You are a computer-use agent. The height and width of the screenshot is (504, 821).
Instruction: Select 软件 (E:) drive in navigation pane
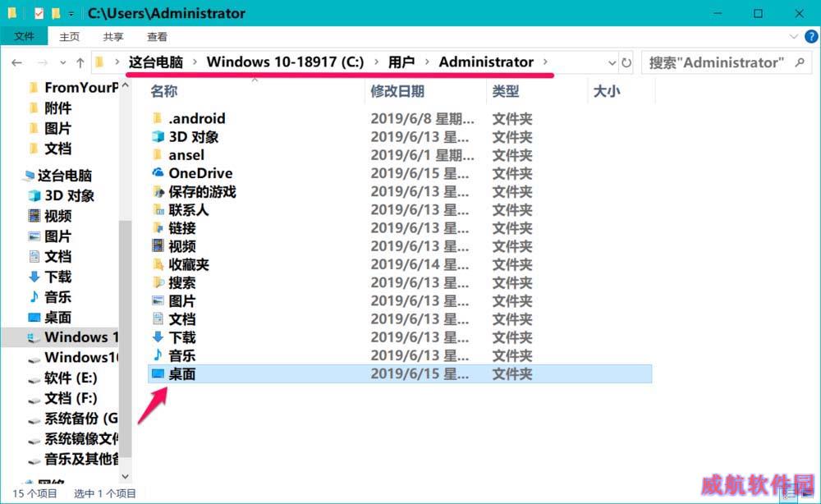(x=62, y=378)
